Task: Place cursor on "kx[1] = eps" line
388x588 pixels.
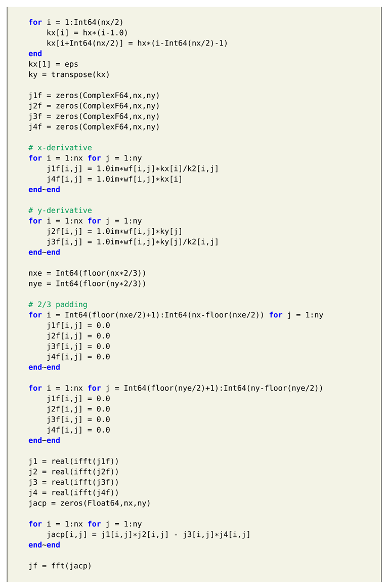Action: point(53,64)
